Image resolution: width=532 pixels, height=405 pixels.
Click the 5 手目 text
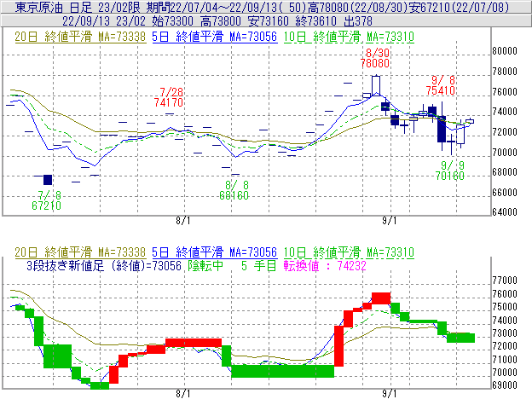259,265
